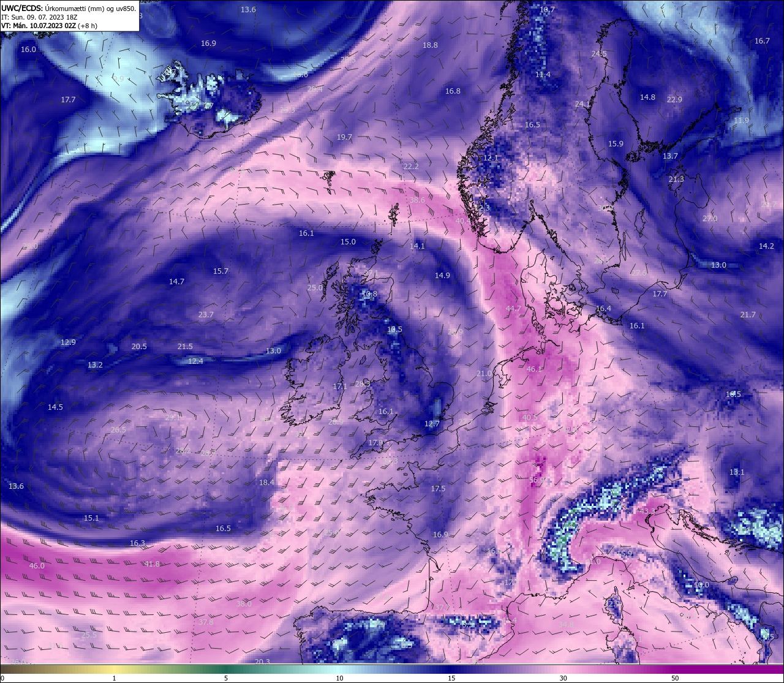Click the map value '14.1'
Screen dimensions: 784x683
click(x=417, y=246)
